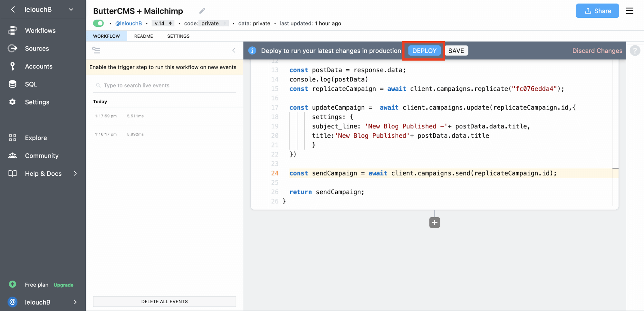Open Explore in the sidebar
644x311 pixels.
[x=36, y=138]
